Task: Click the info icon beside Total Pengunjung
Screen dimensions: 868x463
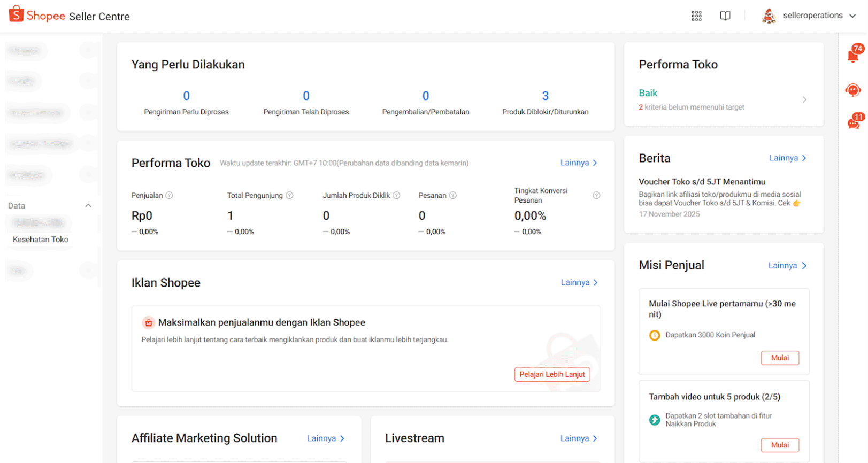Action: (289, 196)
